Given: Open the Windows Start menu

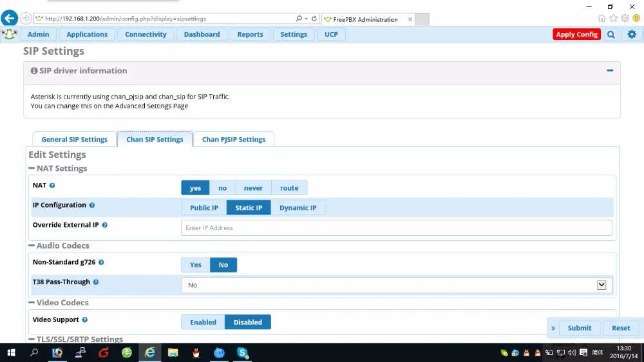Looking at the screenshot, I should (x=11, y=352).
